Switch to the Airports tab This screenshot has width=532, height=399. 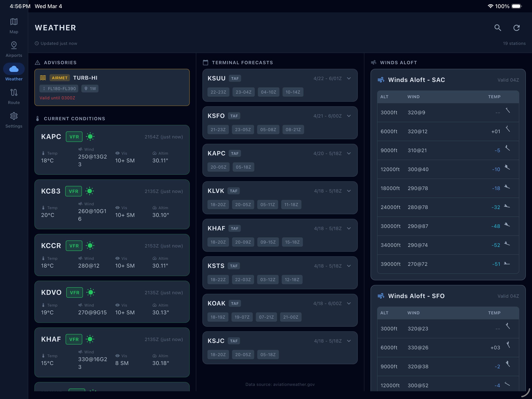[x=14, y=49]
